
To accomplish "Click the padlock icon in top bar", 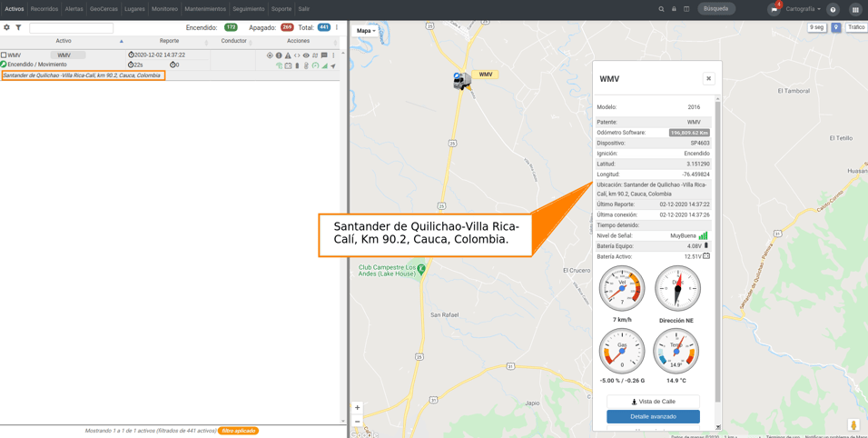I will pyautogui.click(x=674, y=9).
